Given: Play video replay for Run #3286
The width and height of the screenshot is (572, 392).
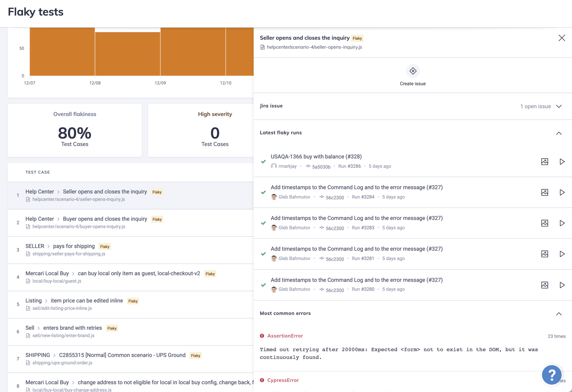Looking at the screenshot, I should tap(562, 162).
